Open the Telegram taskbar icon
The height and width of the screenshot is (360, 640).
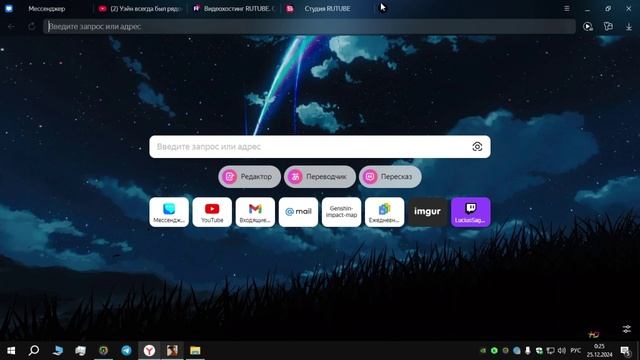(x=126, y=351)
